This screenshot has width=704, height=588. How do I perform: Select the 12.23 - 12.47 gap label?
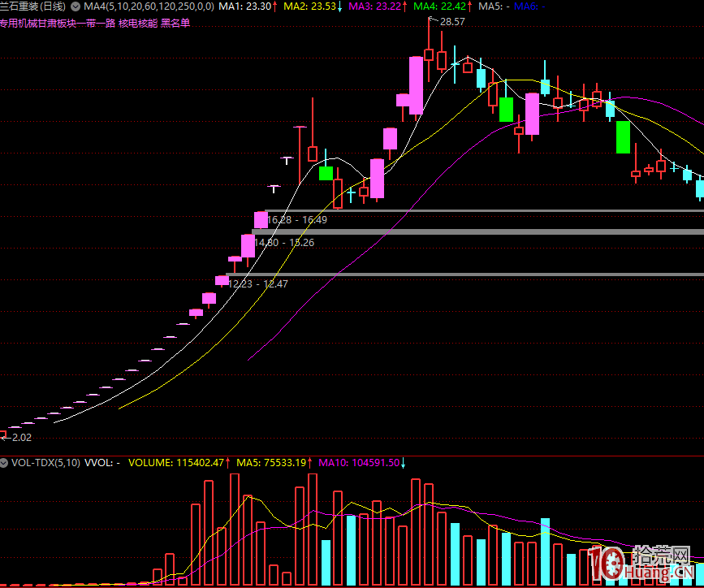pos(258,284)
